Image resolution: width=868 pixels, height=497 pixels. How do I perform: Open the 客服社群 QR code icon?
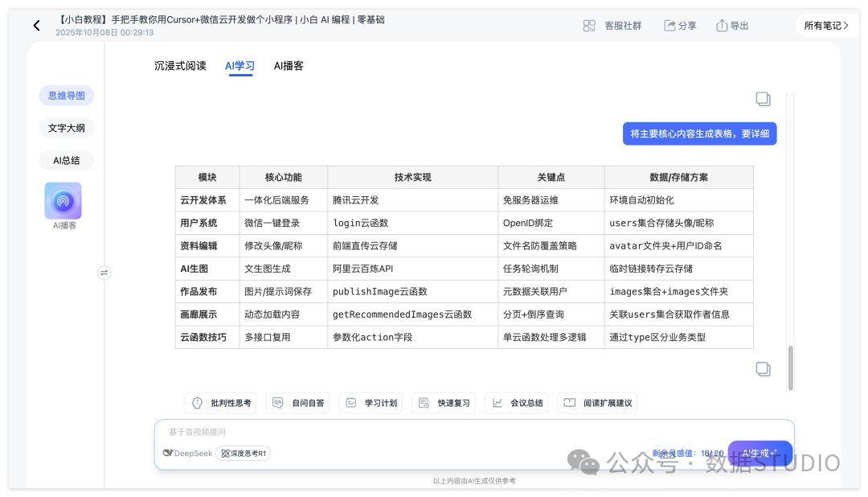tap(589, 26)
